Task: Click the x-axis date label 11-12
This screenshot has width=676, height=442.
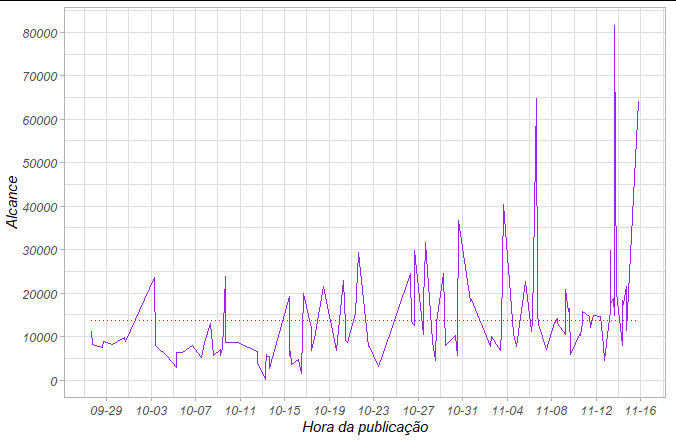Action: 596,411
